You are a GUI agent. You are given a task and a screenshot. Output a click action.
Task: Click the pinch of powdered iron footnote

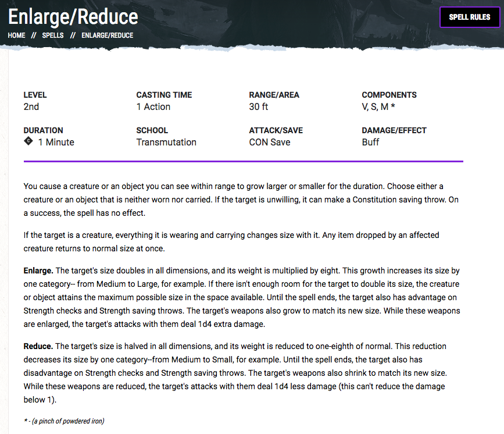(x=64, y=421)
